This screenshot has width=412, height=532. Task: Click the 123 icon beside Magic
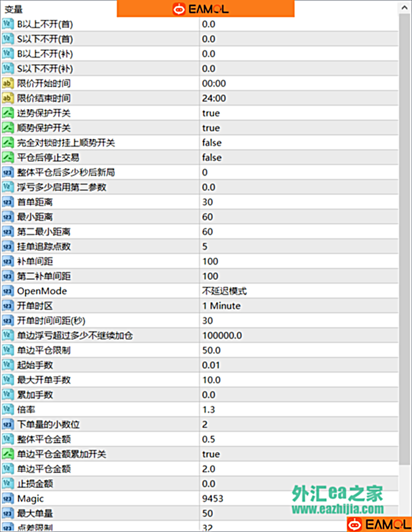click(x=8, y=499)
